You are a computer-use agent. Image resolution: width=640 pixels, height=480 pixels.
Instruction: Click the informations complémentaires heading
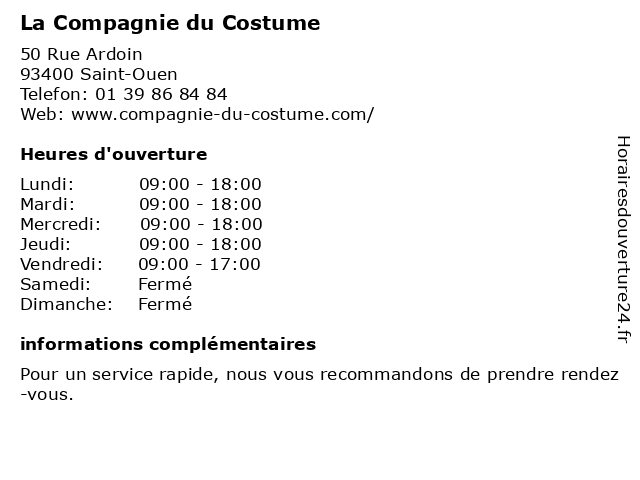coord(168,345)
